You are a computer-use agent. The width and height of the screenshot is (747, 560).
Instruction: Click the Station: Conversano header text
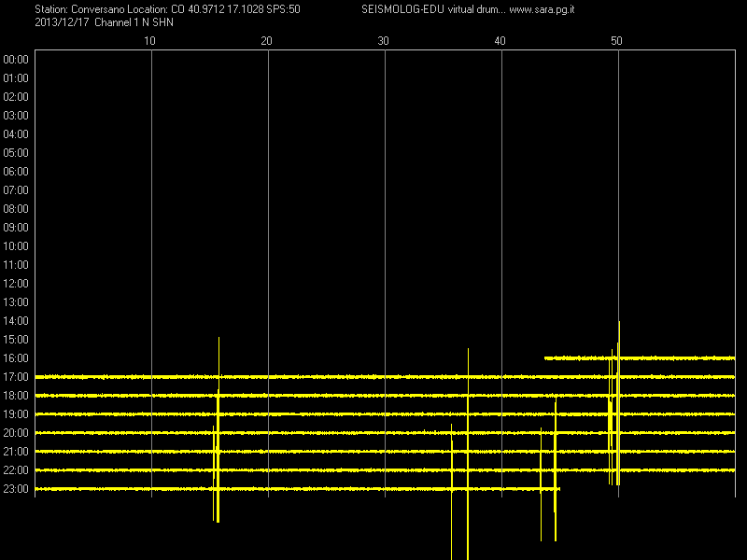pos(80,9)
